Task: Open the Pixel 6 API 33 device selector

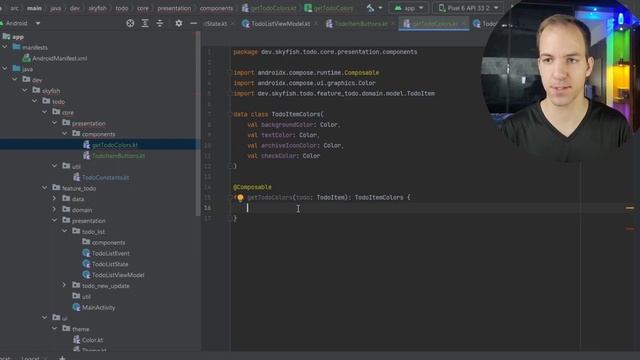Action: click(x=468, y=8)
